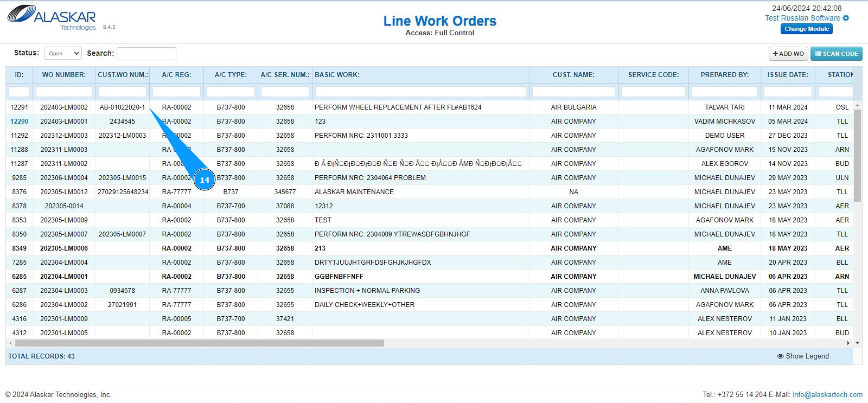Open settings gear next to Test Russian Software
868x403 pixels.
[846, 18]
